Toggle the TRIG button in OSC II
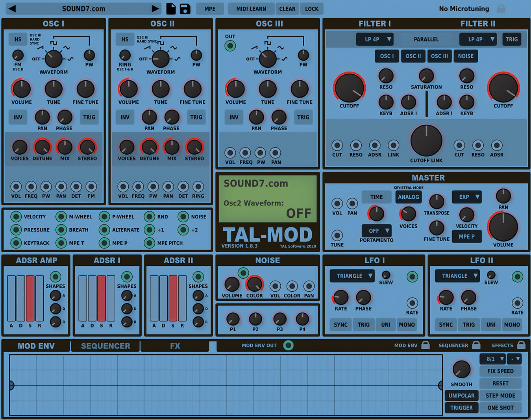This screenshot has height=420, width=531. point(196,117)
